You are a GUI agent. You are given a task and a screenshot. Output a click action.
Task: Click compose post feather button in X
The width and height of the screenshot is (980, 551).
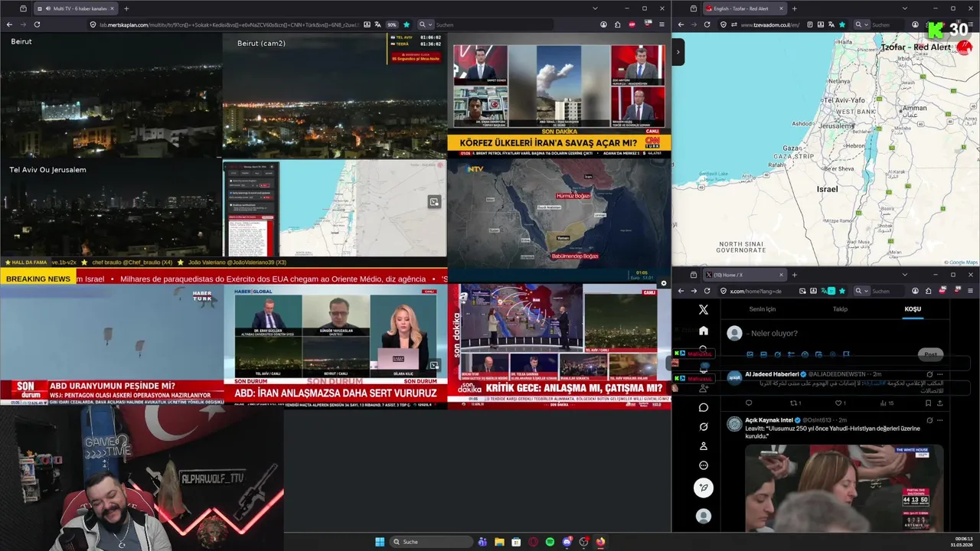click(x=704, y=487)
